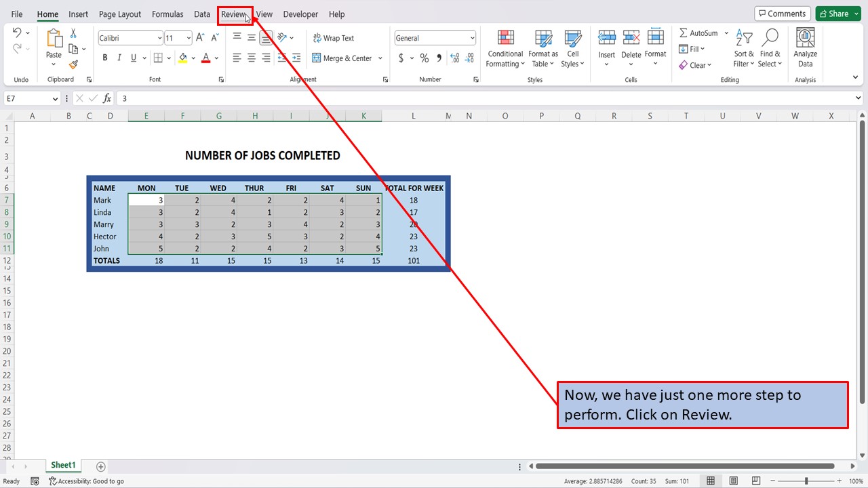The image size is (868, 488).
Task: Open the Comments panel
Action: tap(782, 13)
